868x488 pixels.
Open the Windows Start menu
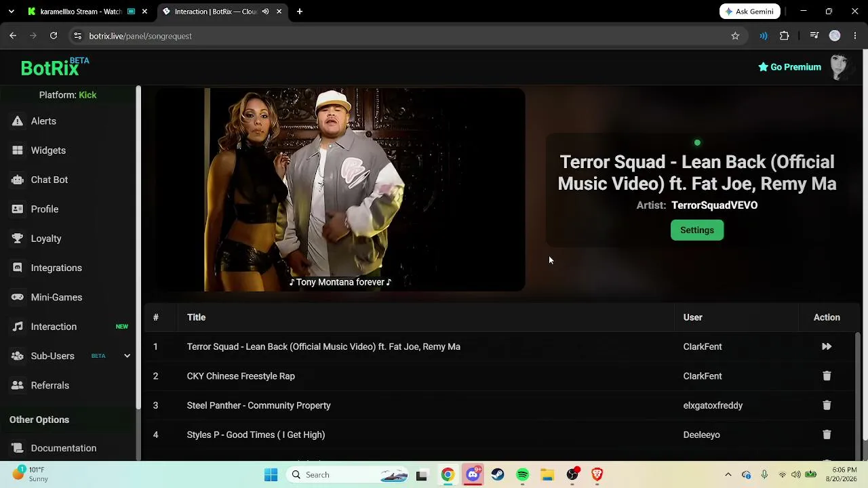(271, 474)
